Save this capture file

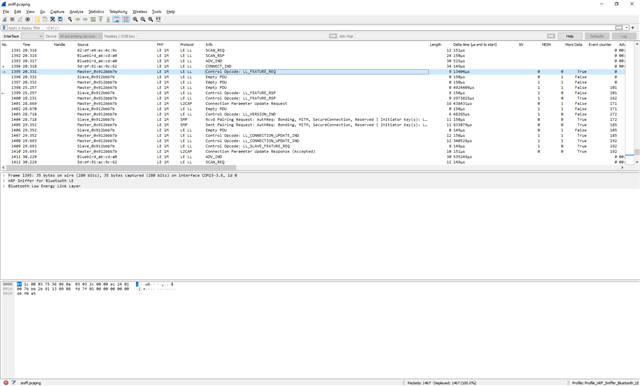45,19
